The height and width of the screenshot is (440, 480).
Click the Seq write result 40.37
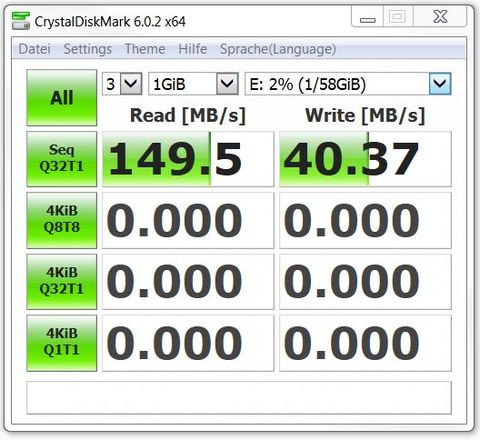click(365, 159)
